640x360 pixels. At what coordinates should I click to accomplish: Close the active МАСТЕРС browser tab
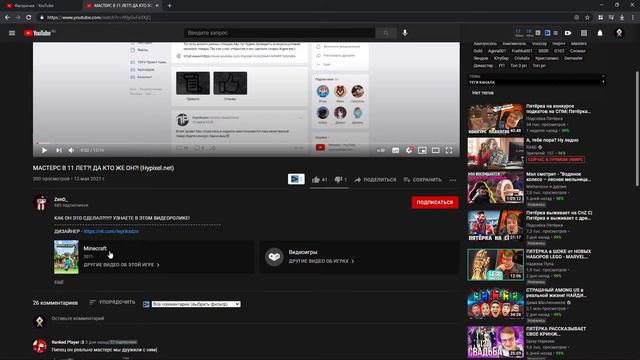[157, 6]
